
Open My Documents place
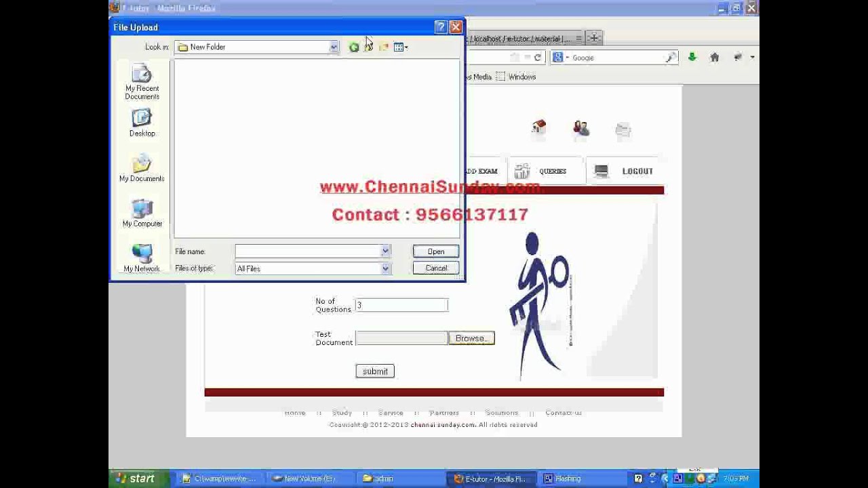142,168
